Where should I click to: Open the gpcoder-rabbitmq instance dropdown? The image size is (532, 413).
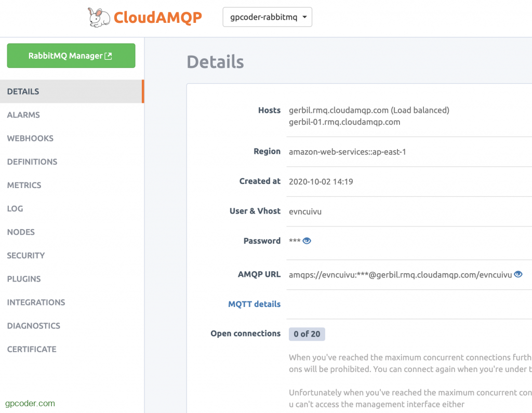[267, 17]
